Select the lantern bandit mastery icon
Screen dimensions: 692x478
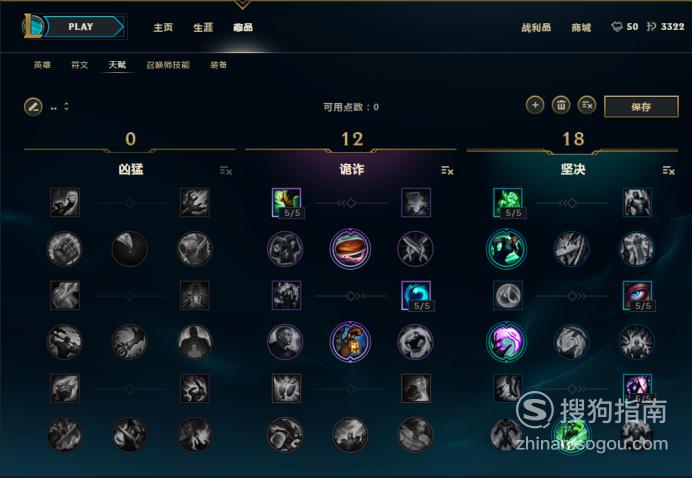coord(350,342)
